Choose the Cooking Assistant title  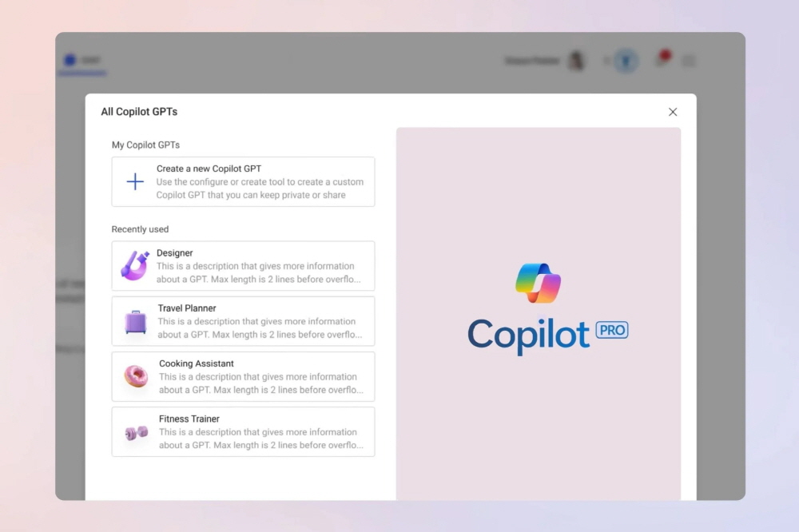pyautogui.click(x=196, y=363)
